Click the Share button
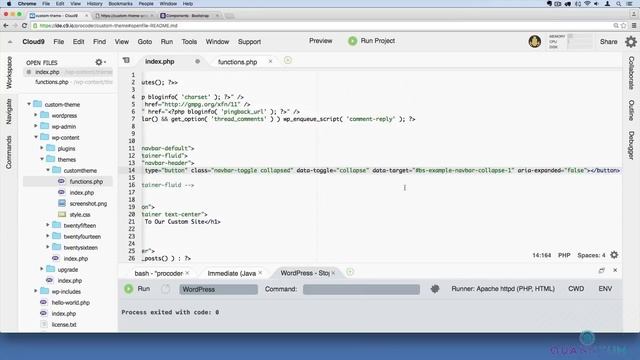The height and width of the screenshot is (360, 640). [608, 42]
